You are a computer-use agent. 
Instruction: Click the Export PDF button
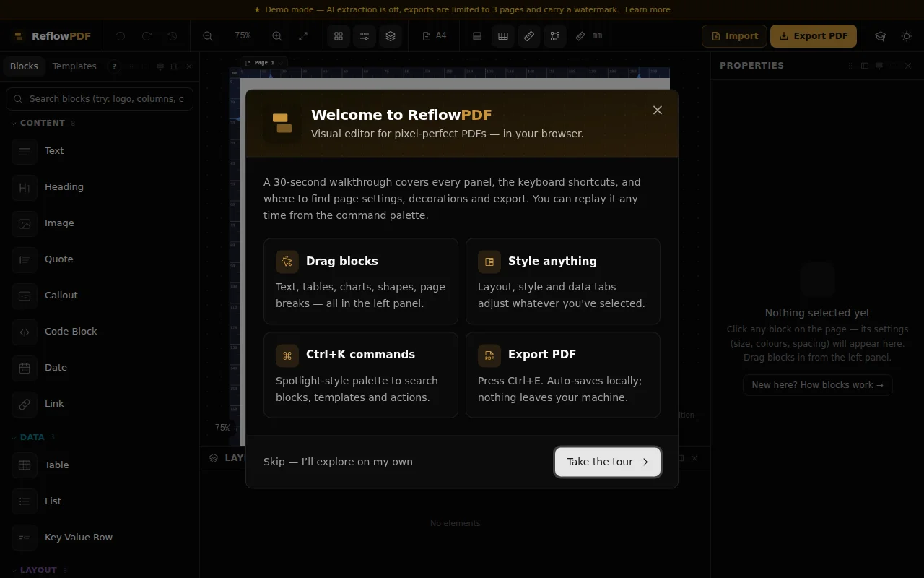[x=814, y=36]
